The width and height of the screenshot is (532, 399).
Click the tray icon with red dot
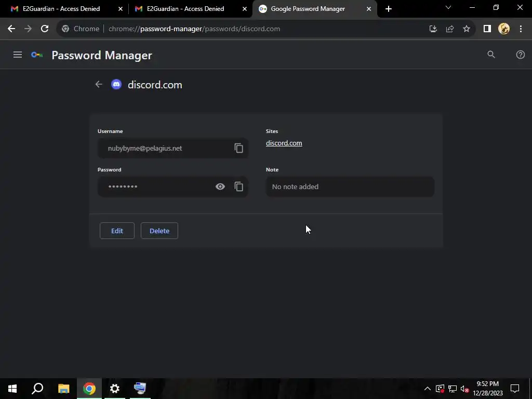(x=440, y=389)
